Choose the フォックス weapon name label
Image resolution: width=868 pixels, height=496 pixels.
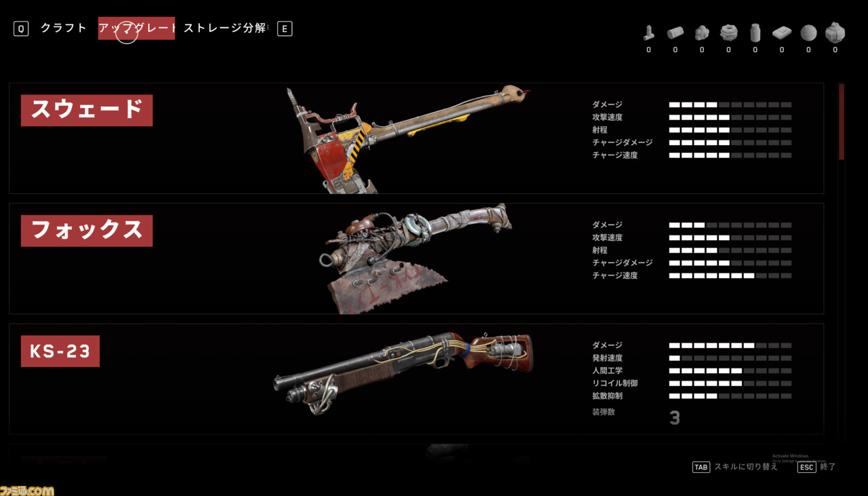(x=87, y=231)
